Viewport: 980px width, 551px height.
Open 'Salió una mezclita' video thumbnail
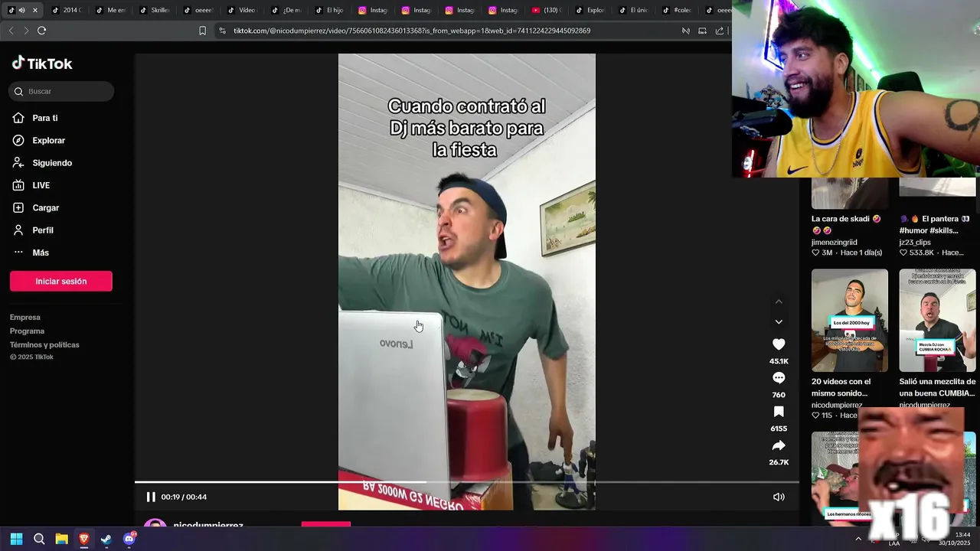coord(937,320)
